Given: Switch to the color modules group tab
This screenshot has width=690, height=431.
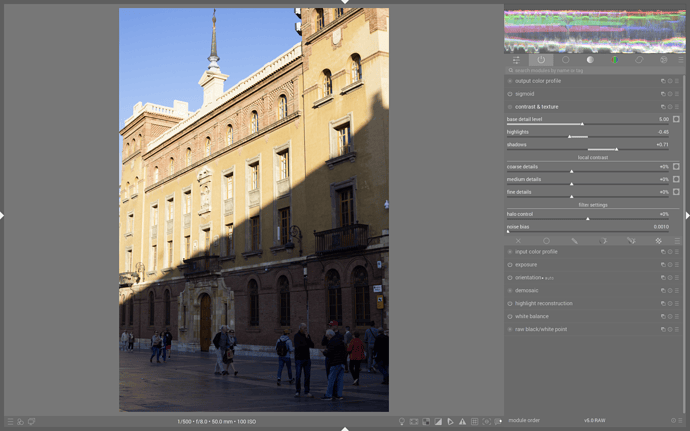Looking at the screenshot, I should coord(614,60).
